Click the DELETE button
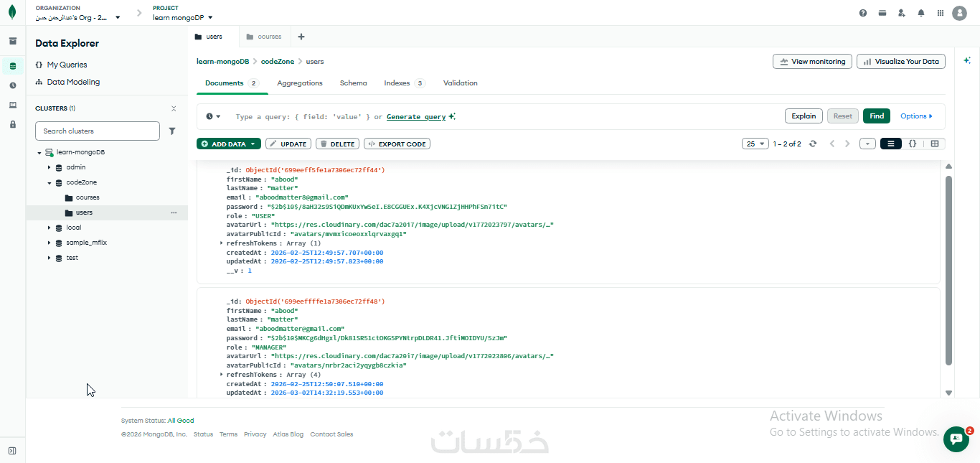Image resolution: width=980 pixels, height=463 pixels. (x=337, y=144)
